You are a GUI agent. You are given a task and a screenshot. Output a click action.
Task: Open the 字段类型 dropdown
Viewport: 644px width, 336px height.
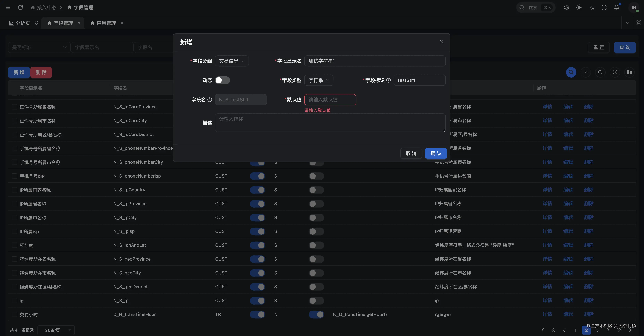tap(319, 80)
